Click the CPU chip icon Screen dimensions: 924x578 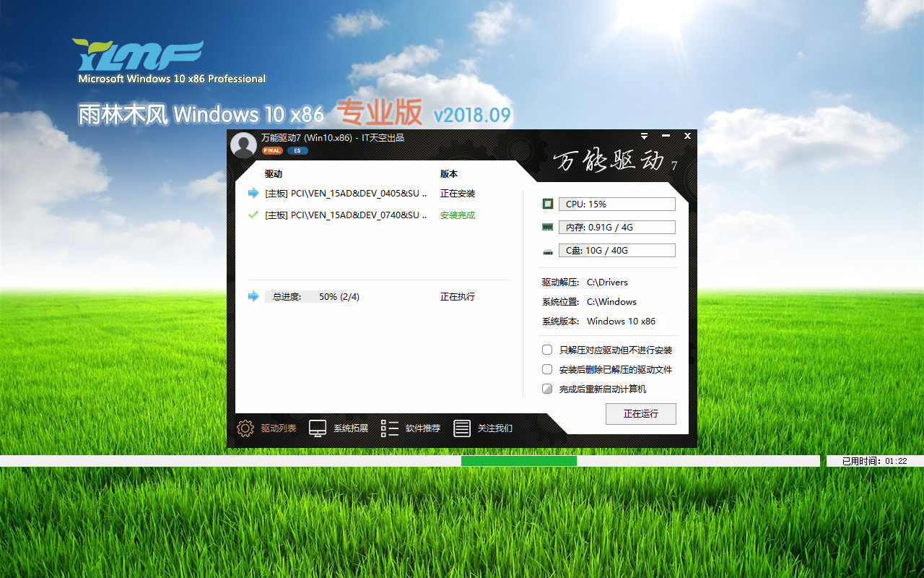pyautogui.click(x=548, y=204)
